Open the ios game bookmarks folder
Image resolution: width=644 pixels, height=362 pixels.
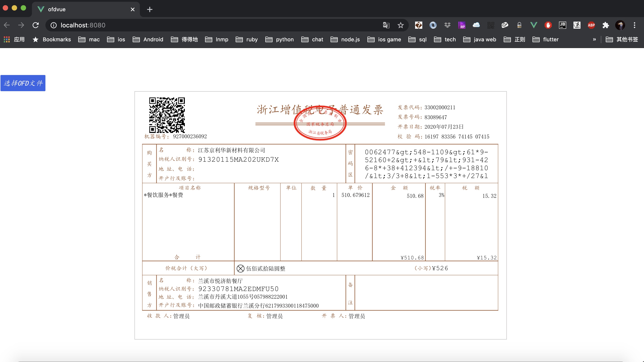(x=384, y=40)
